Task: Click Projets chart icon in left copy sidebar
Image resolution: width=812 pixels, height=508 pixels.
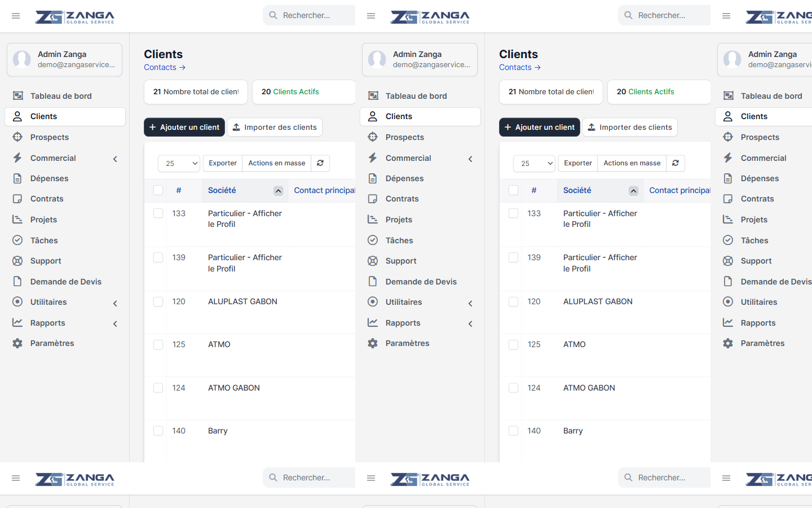Action: [x=17, y=220]
